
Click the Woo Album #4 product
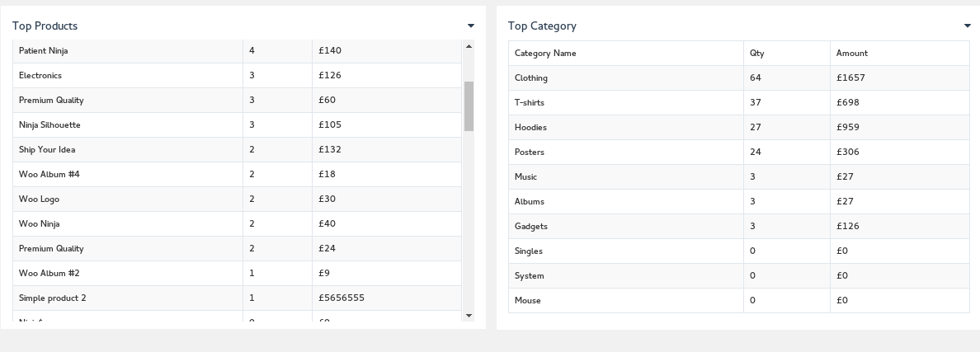click(49, 175)
